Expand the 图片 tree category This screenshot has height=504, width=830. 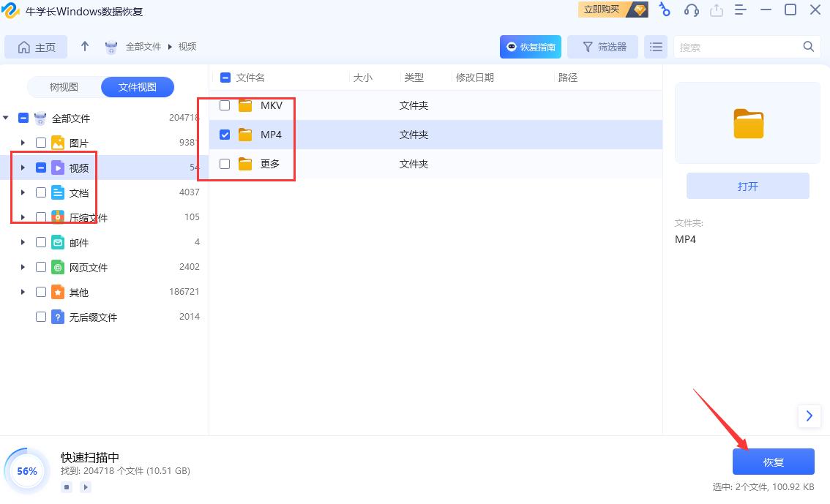coord(23,142)
